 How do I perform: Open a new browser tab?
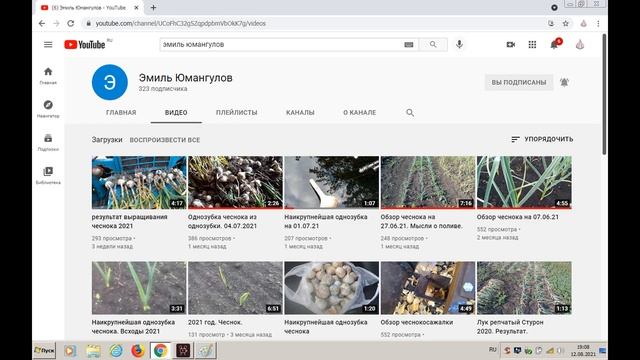coord(153,7)
